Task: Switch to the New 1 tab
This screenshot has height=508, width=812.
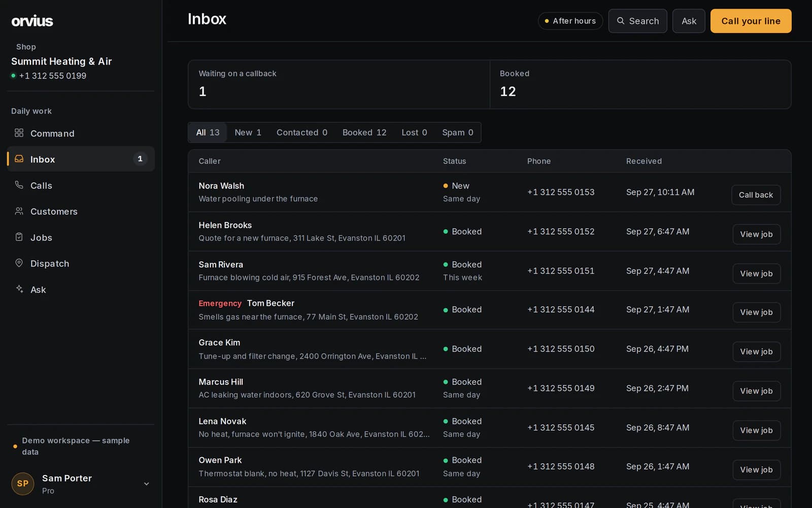Action: (248, 132)
